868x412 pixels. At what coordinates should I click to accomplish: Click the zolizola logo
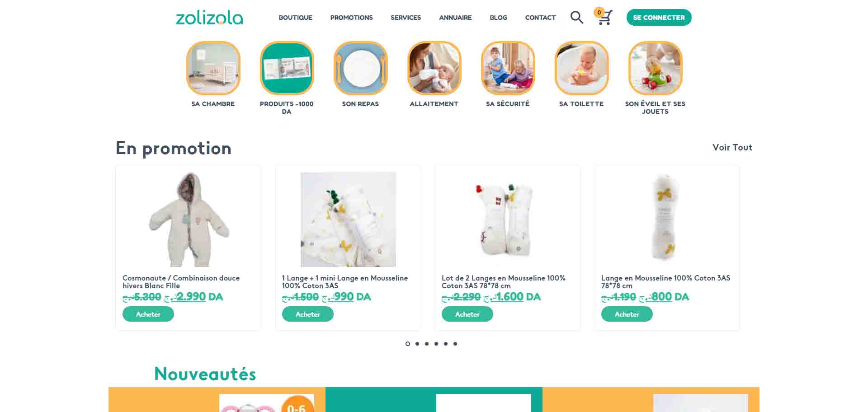click(x=209, y=18)
